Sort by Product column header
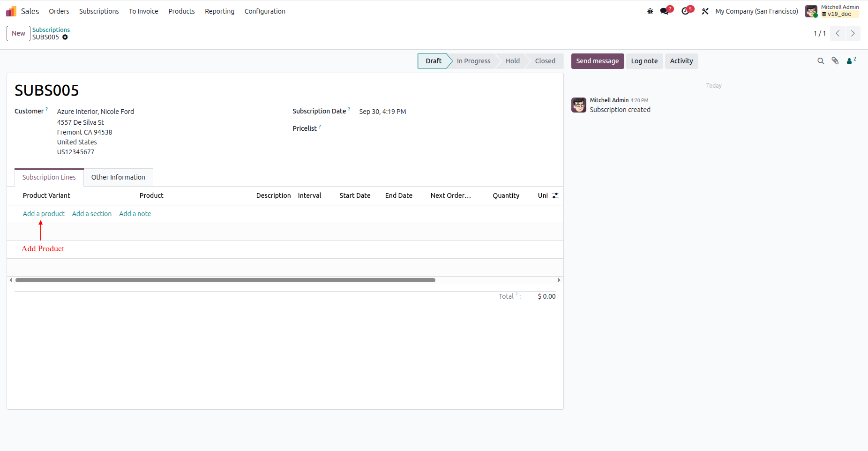Viewport: 868px width, 451px height. 151,195
